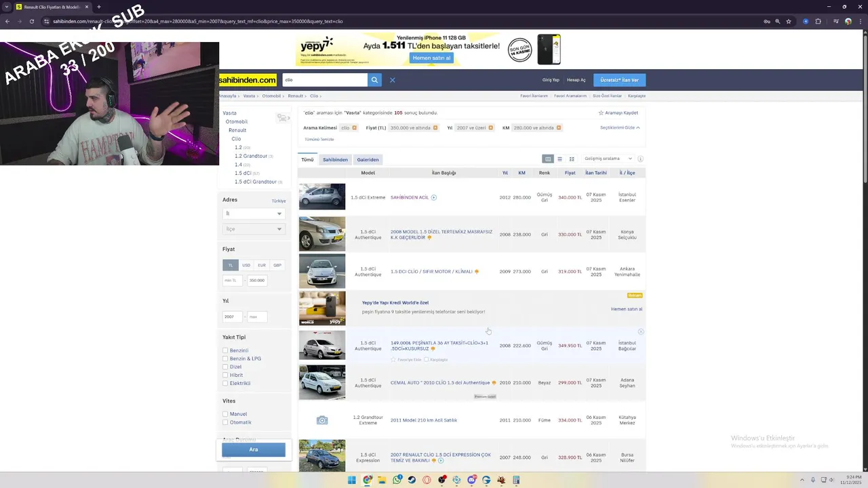Open the Gelişmiş sıralama sort dropdown
The image size is (868, 488).
tap(608, 159)
